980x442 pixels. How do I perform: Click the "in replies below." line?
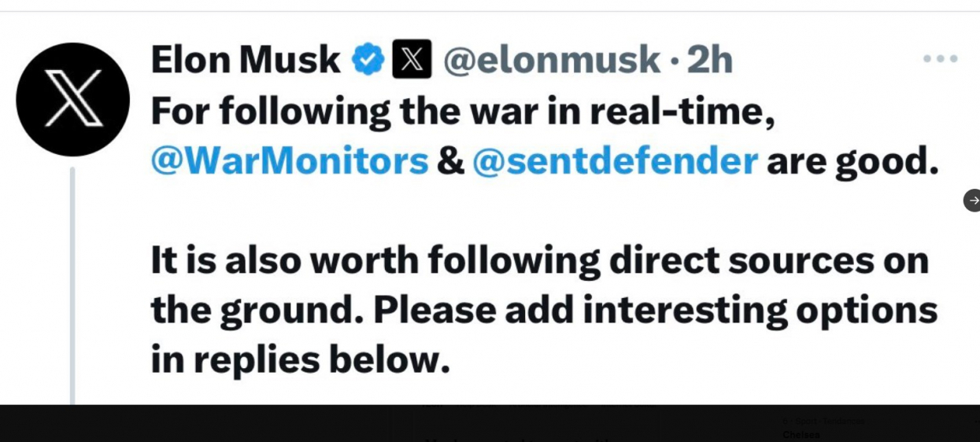301,360
